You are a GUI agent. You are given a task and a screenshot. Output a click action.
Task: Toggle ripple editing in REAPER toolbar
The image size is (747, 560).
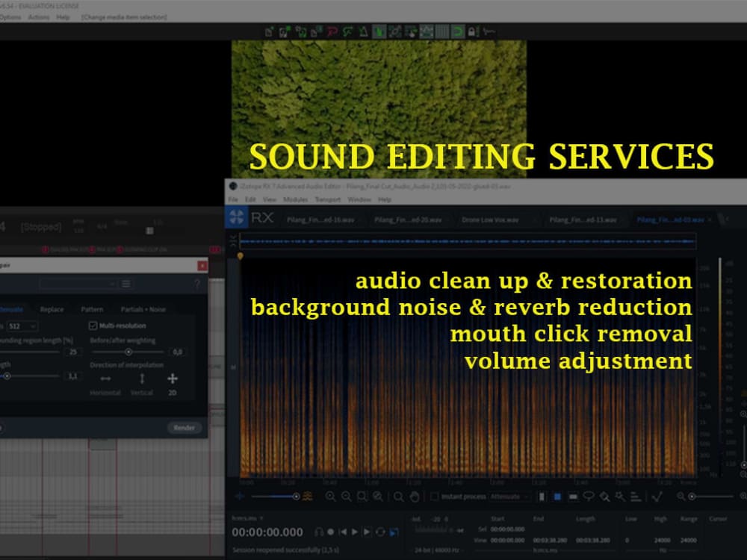tap(411, 32)
